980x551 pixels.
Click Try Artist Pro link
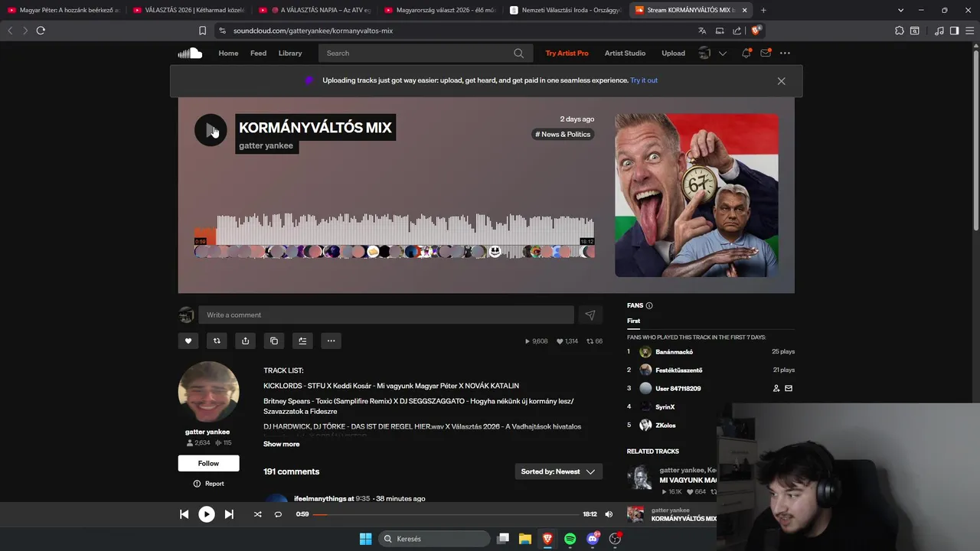(x=567, y=53)
